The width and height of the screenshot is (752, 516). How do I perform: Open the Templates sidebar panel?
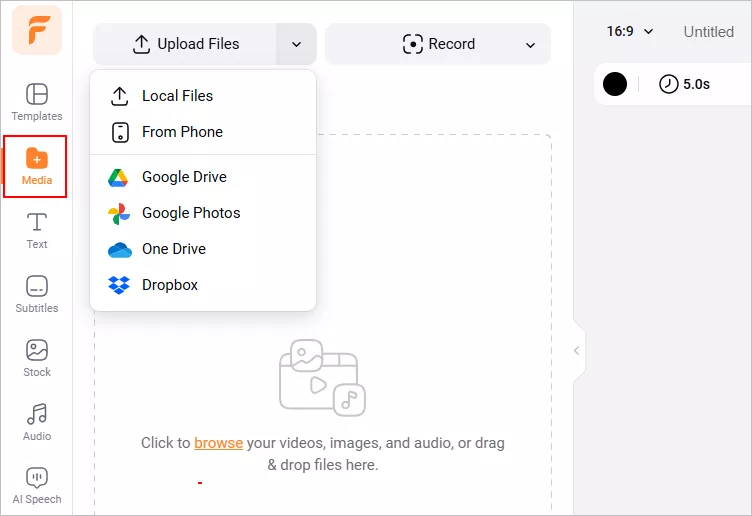point(37,102)
